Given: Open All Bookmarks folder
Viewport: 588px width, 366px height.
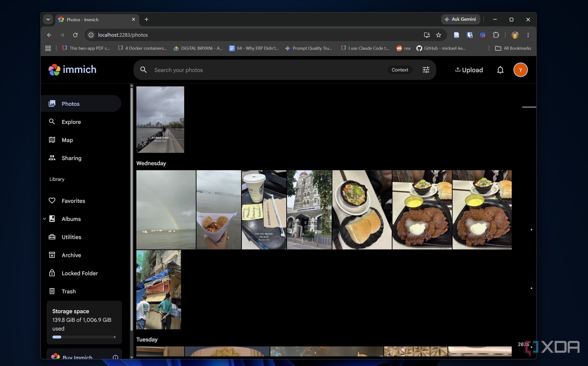Looking at the screenshot, I should coord(513,48).
